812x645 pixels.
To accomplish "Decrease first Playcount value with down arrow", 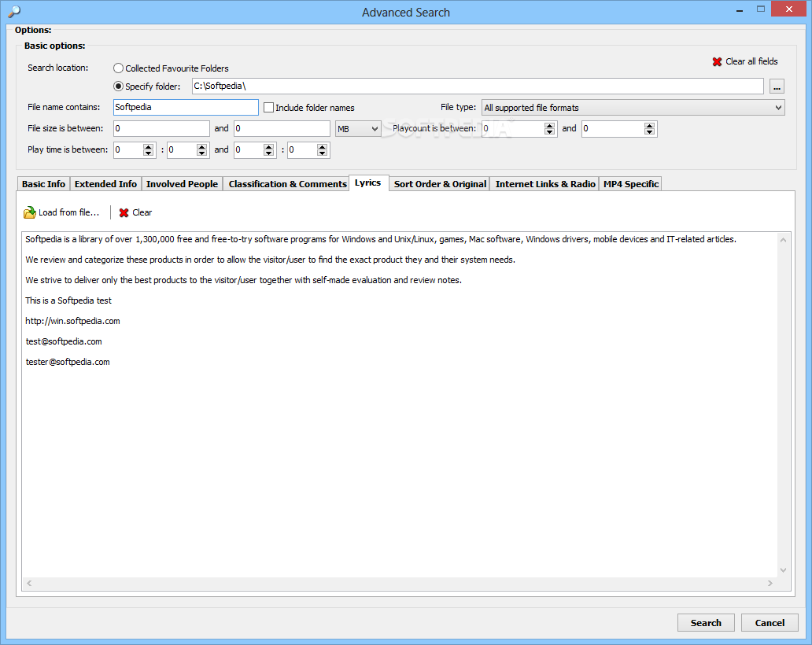I will [x=549, y=132].
